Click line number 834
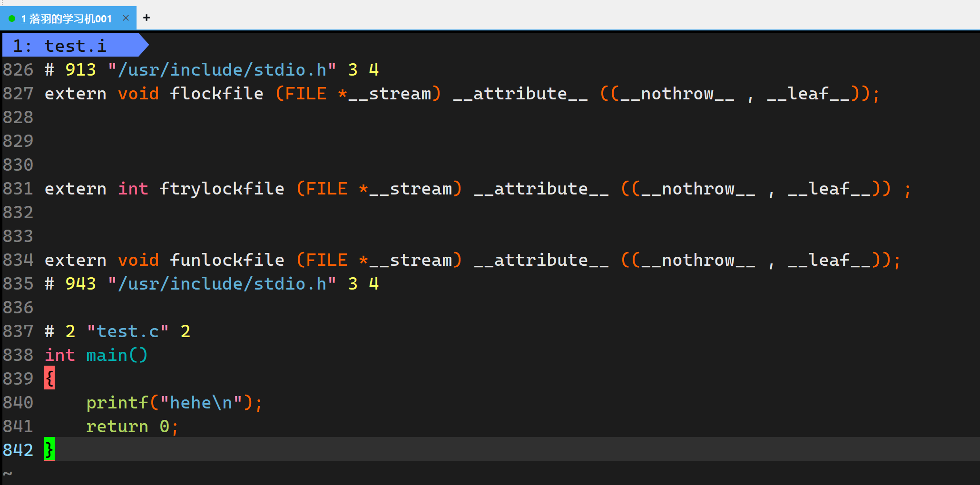 18,260
